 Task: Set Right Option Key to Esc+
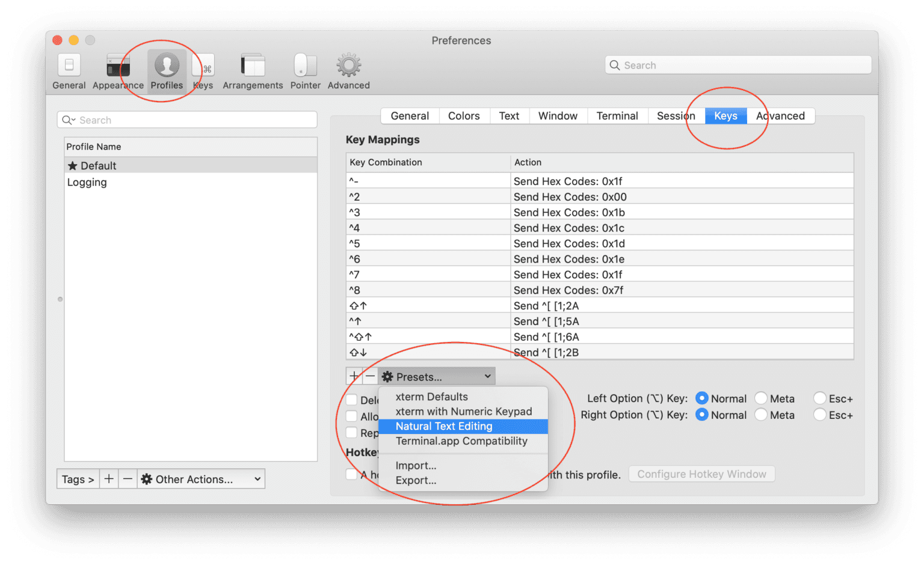coord(819,415)
